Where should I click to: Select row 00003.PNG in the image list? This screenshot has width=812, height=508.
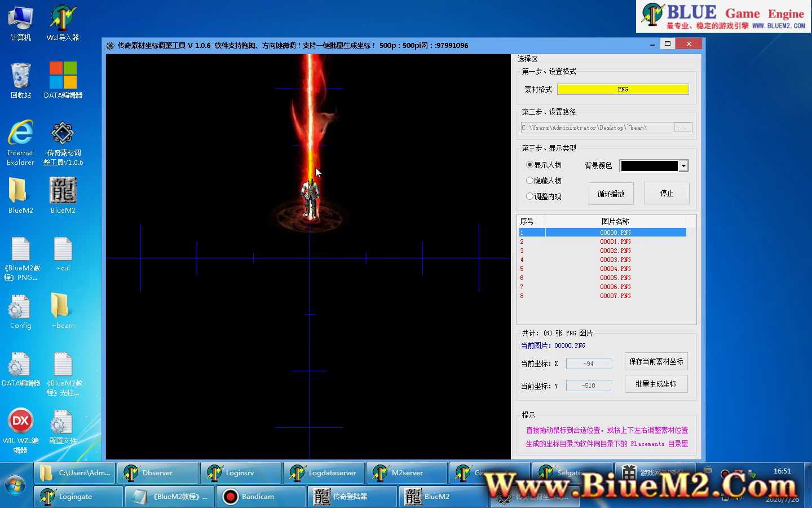click(x=602, y=260)
